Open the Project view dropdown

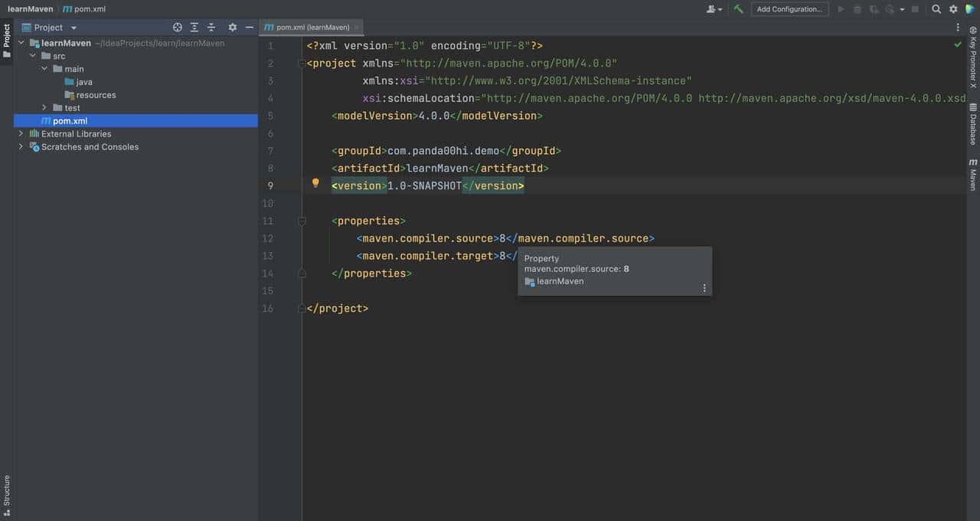click(x=73, y=28)
